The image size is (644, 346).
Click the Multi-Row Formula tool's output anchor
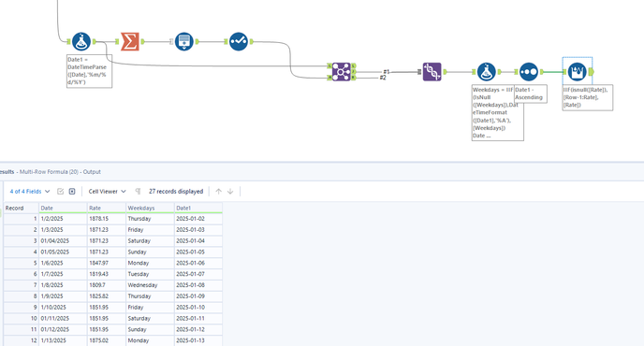click(591, 72)
